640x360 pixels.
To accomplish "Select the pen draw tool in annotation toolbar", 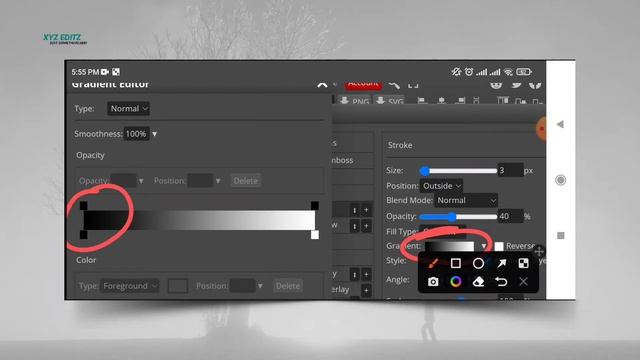I will (x=433, y=263).
